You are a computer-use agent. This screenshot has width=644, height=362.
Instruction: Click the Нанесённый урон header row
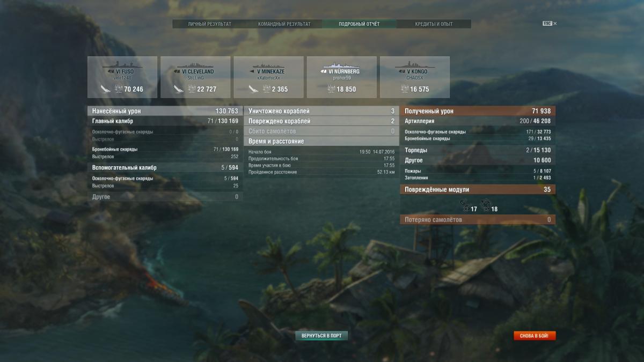coord(165,111)
